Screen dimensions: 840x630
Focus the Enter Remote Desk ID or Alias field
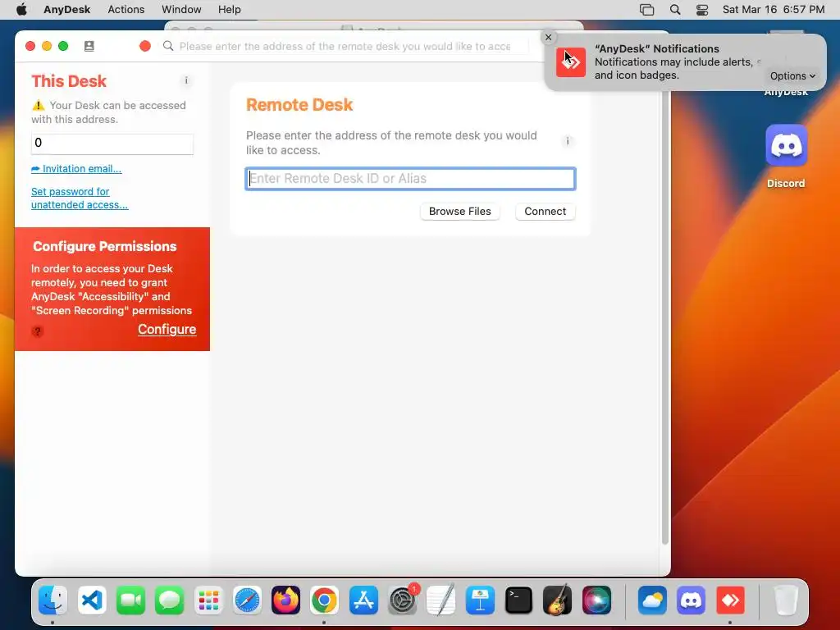pos(410,178)
